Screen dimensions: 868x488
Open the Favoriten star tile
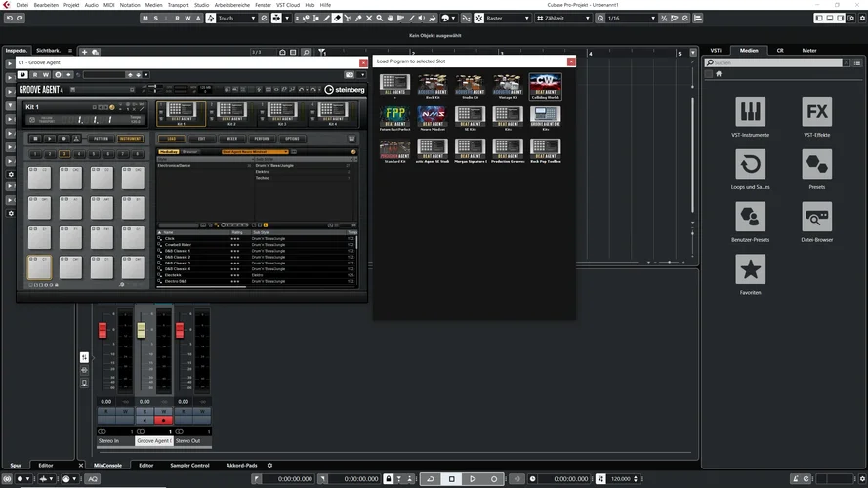(x=750, y=269)
